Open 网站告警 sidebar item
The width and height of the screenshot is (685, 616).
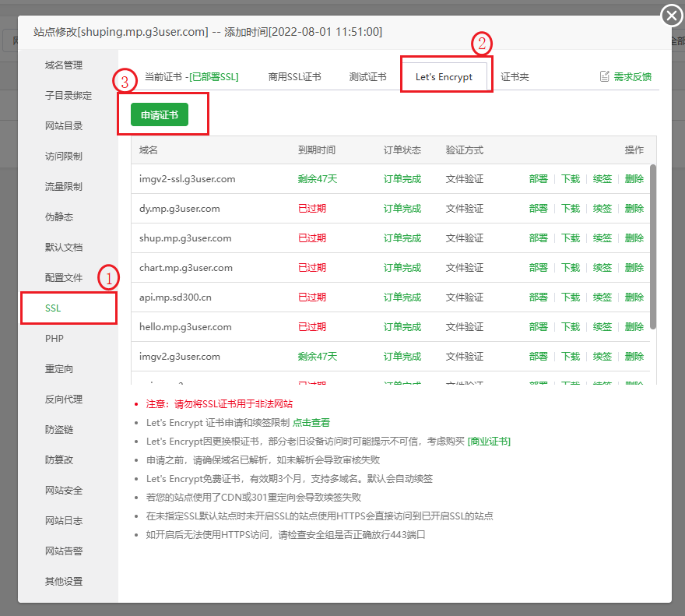click(64, 551)
